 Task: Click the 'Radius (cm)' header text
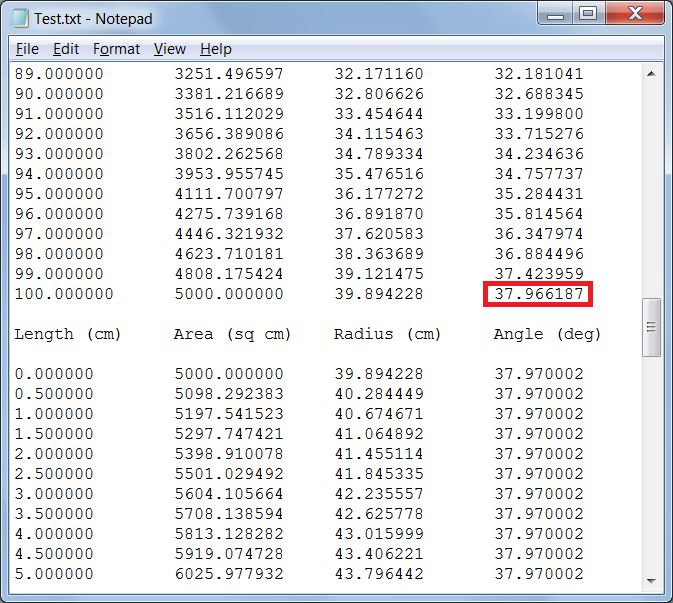pos(387,334)
